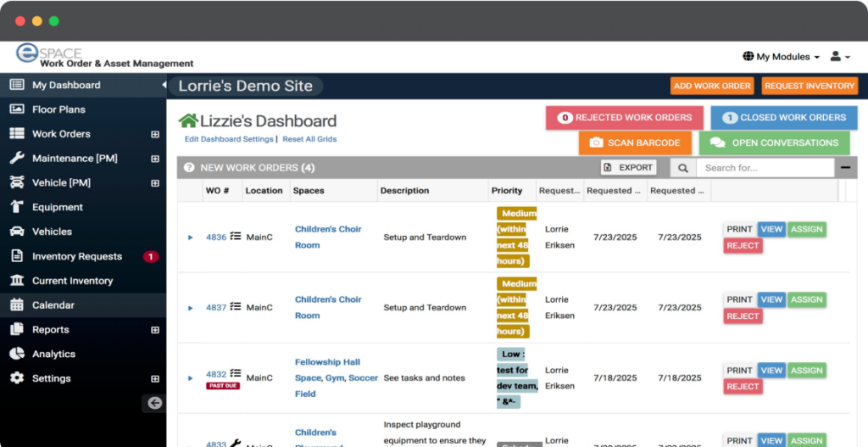
Task: Collapse New Work Orders grid with minus
Action: (x=845, y=168)
